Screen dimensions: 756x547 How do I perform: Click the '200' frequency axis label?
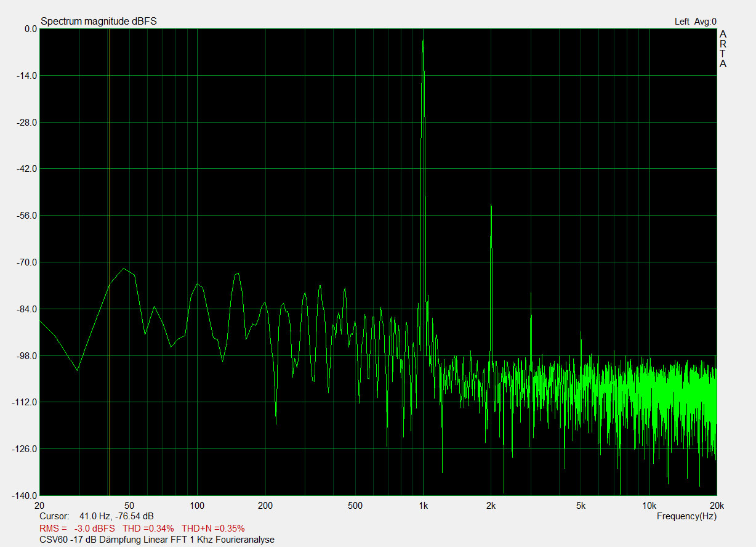[265, 506]
